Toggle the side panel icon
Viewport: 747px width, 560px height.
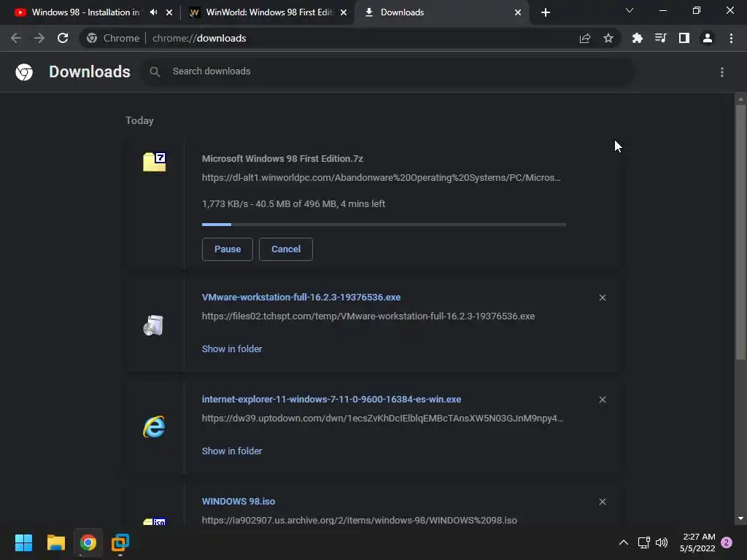684,38
